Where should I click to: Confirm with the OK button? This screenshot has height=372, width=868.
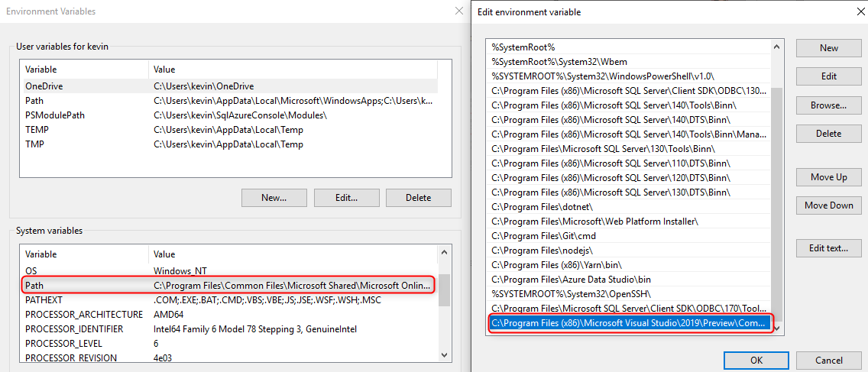[756, 361]
